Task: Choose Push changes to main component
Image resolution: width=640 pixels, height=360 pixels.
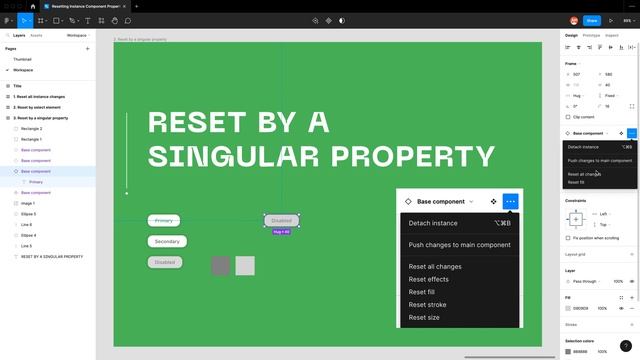Action: 600,161
